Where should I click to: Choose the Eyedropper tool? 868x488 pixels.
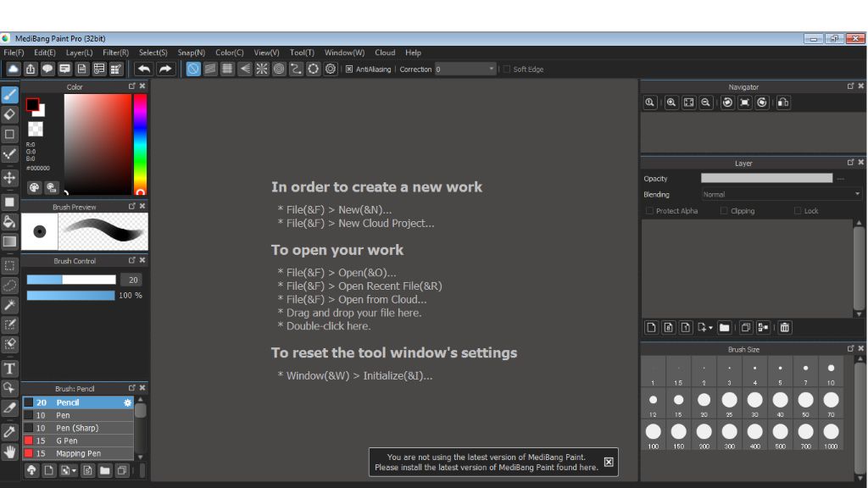(x=9, y=432)
